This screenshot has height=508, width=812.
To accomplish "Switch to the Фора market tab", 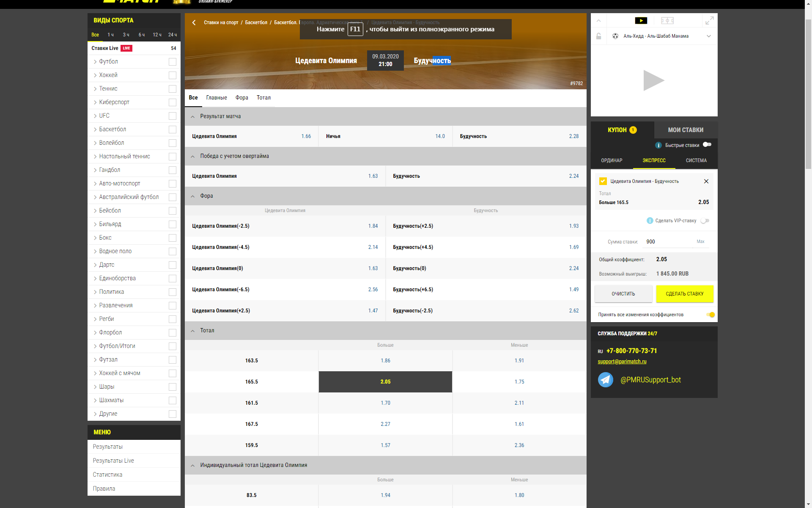I will pyautogui.click(x=242, y=98).
